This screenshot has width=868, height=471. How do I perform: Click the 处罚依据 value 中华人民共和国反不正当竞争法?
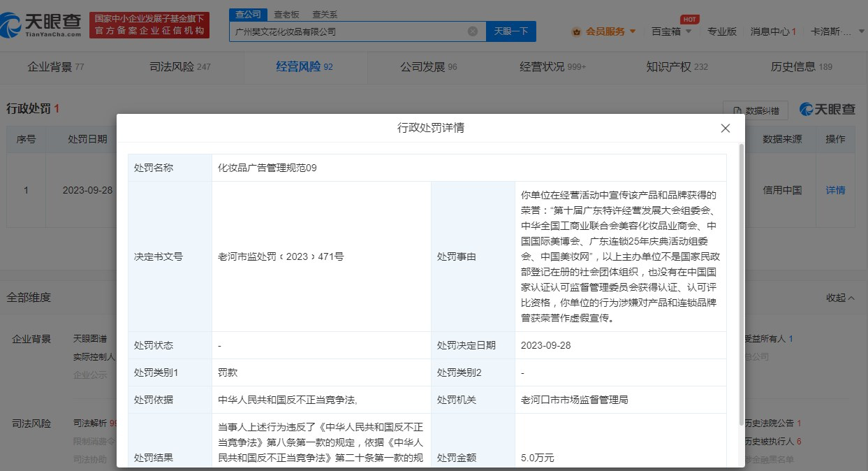tap(287, 400)
